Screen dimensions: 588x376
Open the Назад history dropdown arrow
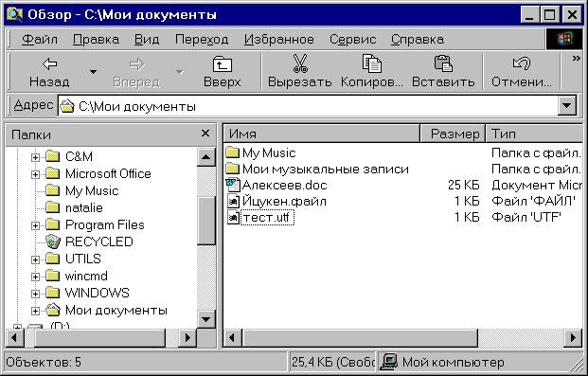tap(93, 72)
